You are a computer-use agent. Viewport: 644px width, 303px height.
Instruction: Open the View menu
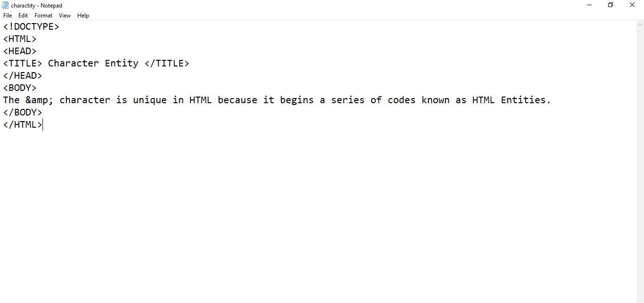[x=65, y=16]
